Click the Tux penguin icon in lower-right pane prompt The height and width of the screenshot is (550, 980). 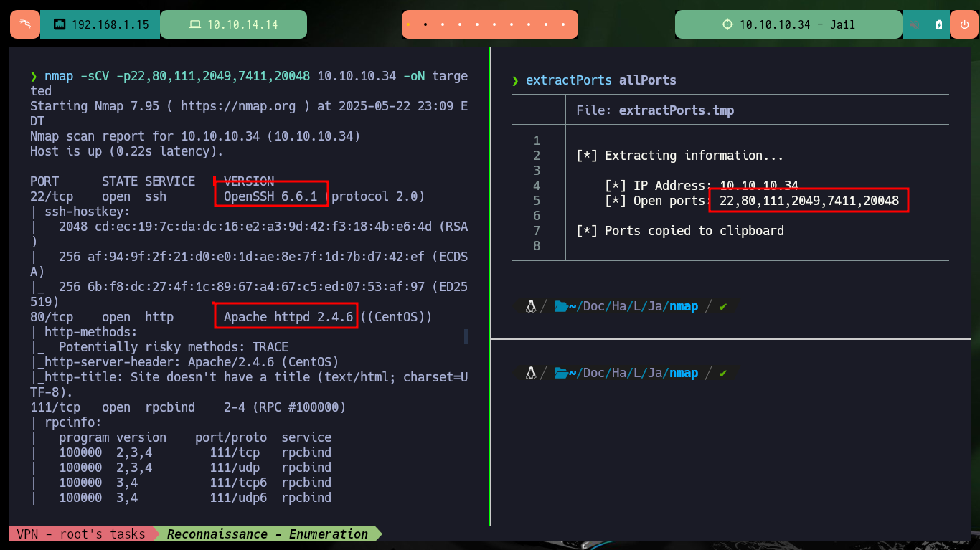[x=531, y=373]
